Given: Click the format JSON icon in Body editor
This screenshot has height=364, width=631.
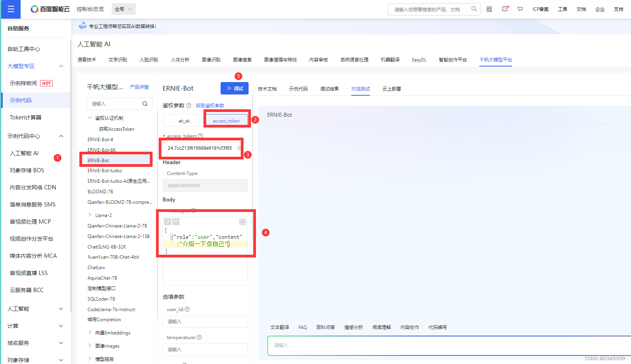Looking at the screenshot, I should pos(168,222).
